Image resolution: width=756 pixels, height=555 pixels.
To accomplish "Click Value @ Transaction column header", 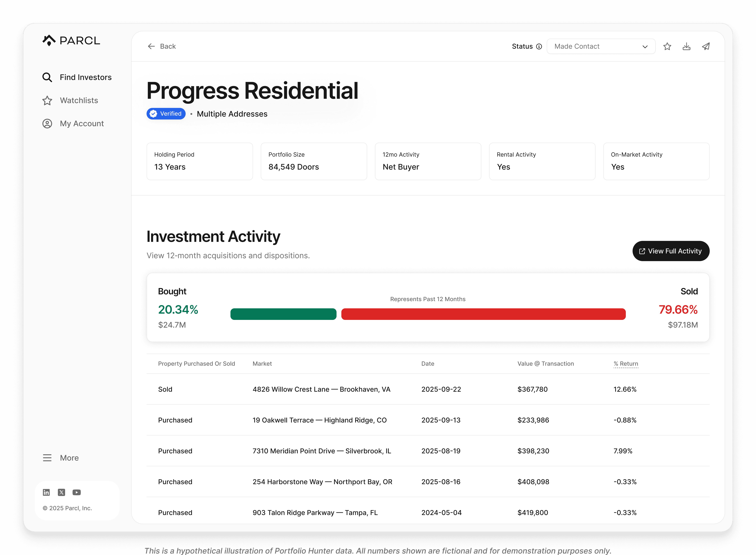I will click(x=546, y=364).
